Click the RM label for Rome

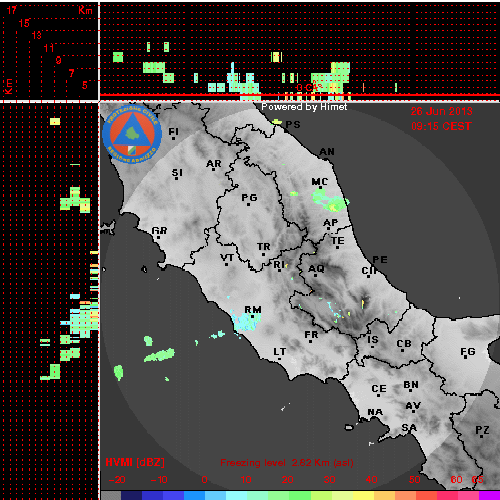(253, 309)
